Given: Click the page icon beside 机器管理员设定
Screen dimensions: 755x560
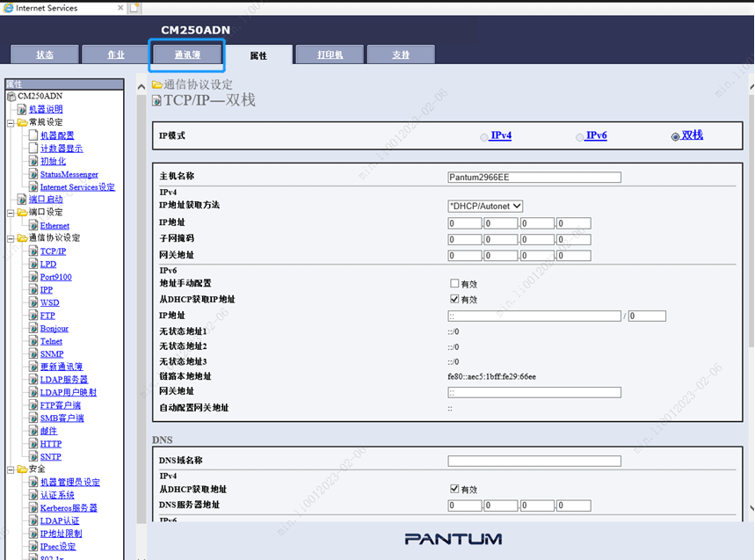Looking at the screenshot, I should pyautogui.click(x=33, y=482).
